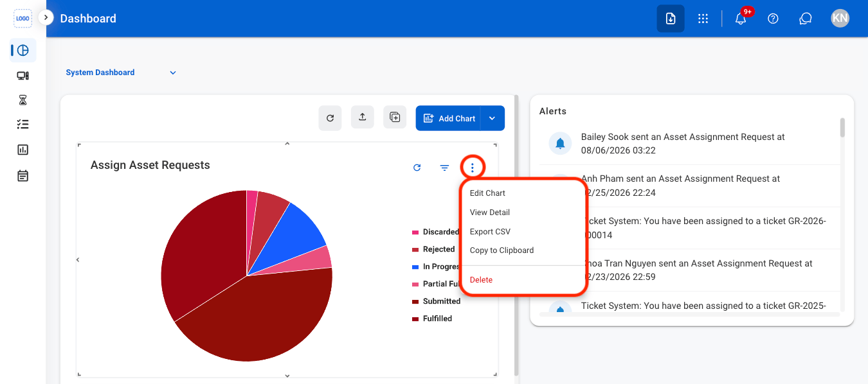Click the Dashboard page title
868x384 pixels.
[88, 19]
